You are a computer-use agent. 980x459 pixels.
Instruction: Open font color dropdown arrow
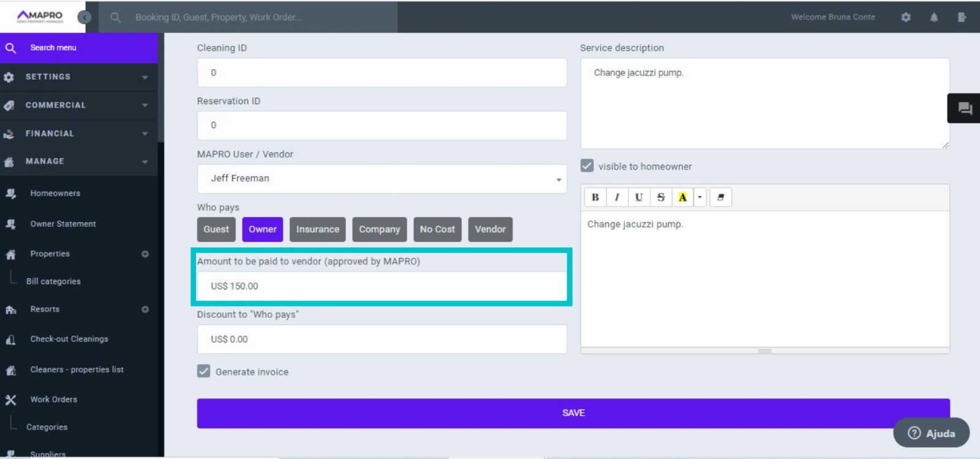click(699, 197)
